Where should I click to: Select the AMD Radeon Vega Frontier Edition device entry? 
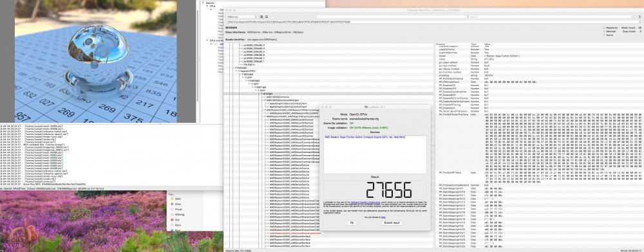click(x=365, y=137)
